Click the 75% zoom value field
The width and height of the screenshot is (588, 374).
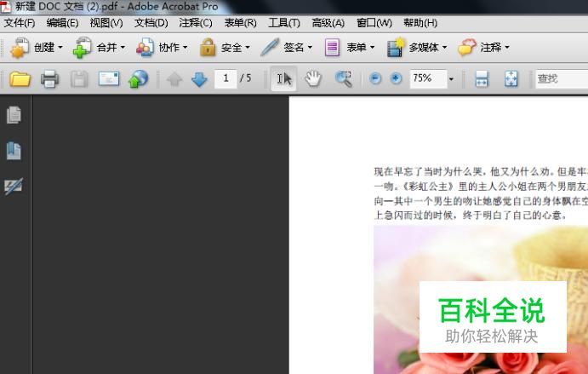click(x=428, y=79)
